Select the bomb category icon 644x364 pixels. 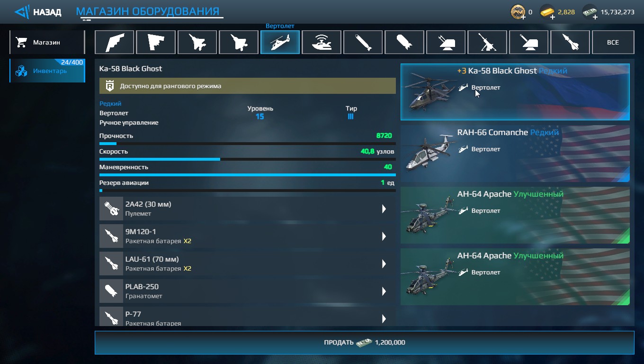tap(404, 42)
